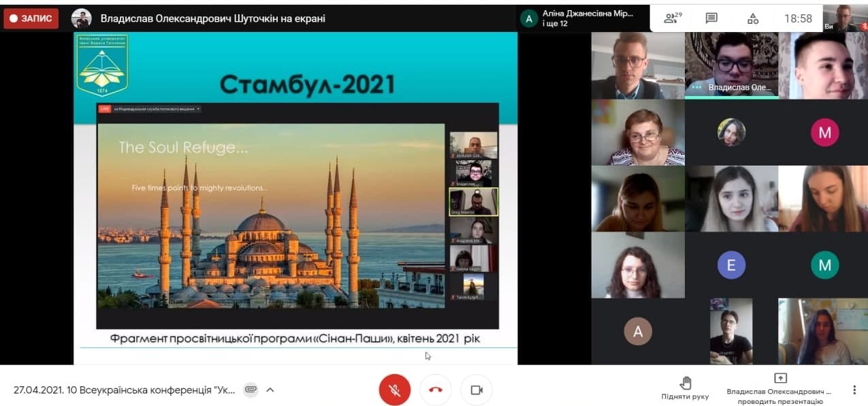
Task: Open the participants list icon
Action: coord(672,18)
